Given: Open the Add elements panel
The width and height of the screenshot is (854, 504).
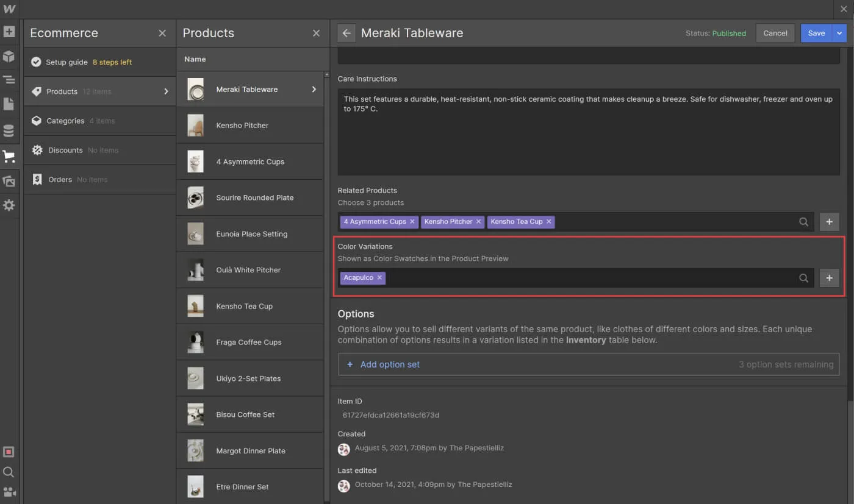Looking at the screenshot, I should click(9, 32).
